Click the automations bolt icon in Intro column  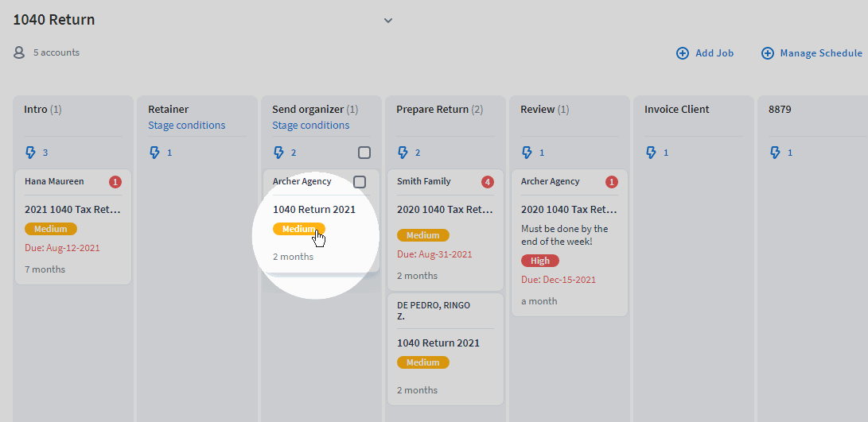pos(31,153)
